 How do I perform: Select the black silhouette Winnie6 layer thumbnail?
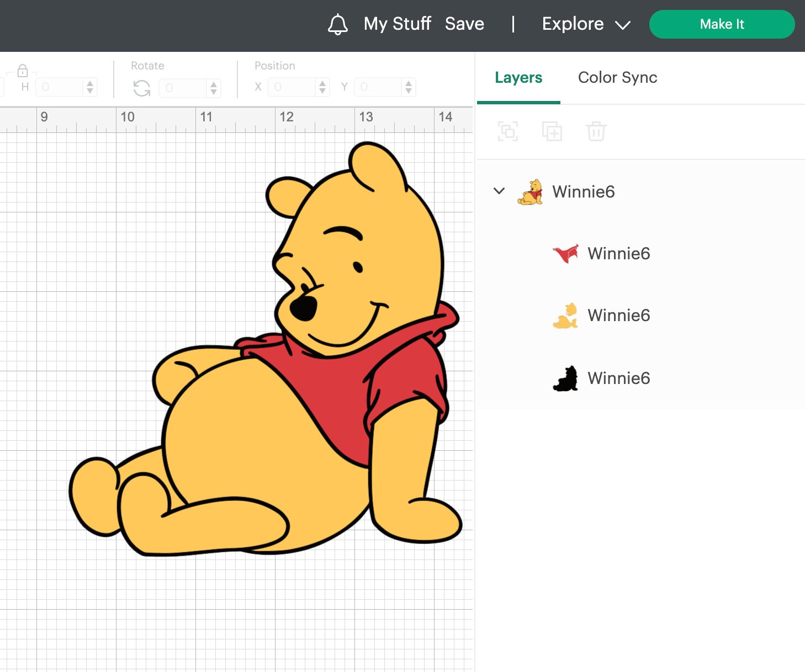[565, 378]
